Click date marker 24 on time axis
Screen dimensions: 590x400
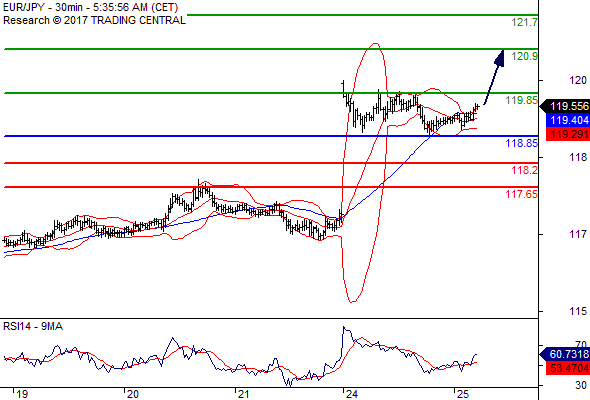[351, 394]
